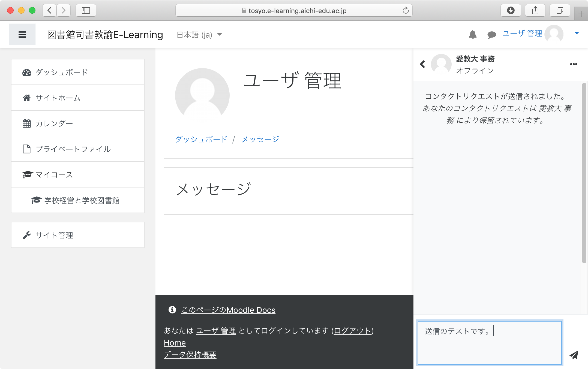Open the conversation three-dots options menu
588x369 pixels.
tap(574, 64)
